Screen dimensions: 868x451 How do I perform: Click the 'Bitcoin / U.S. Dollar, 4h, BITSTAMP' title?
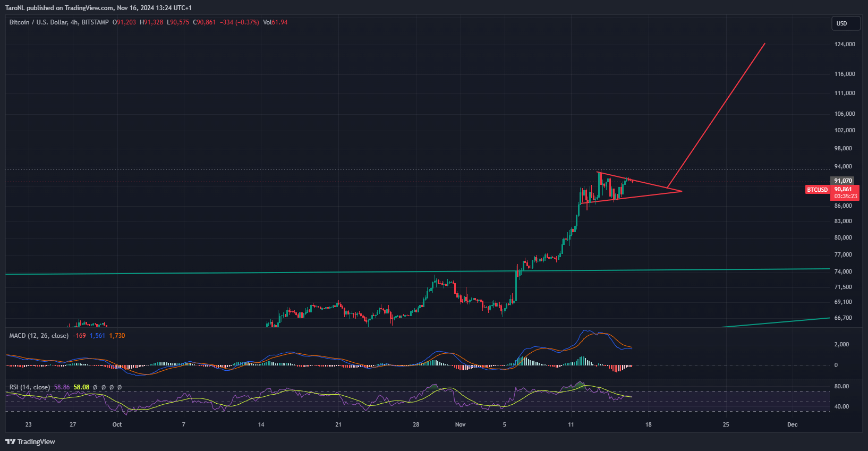pos(59,22)
